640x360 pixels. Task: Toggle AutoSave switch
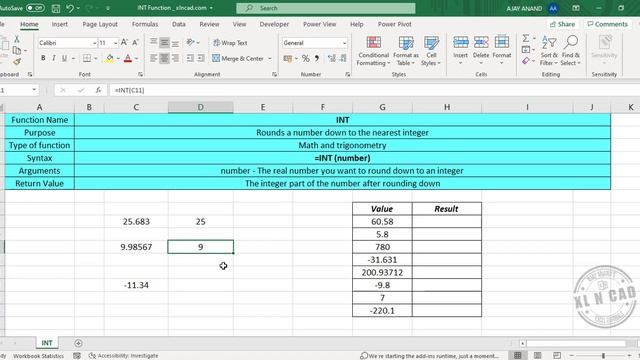pos(35,8)
